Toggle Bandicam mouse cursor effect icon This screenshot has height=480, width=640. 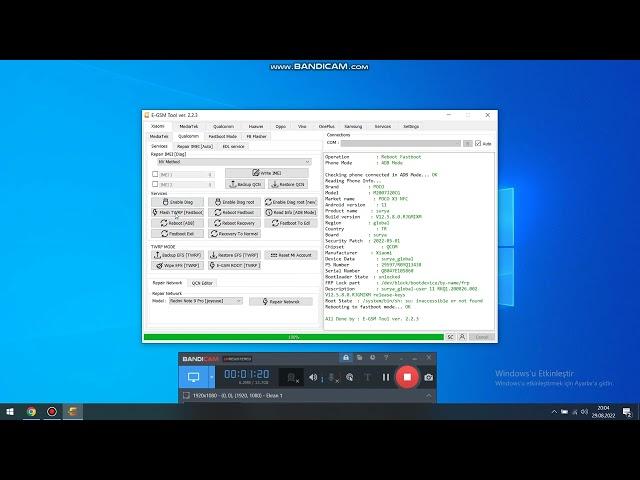[350, 378]
